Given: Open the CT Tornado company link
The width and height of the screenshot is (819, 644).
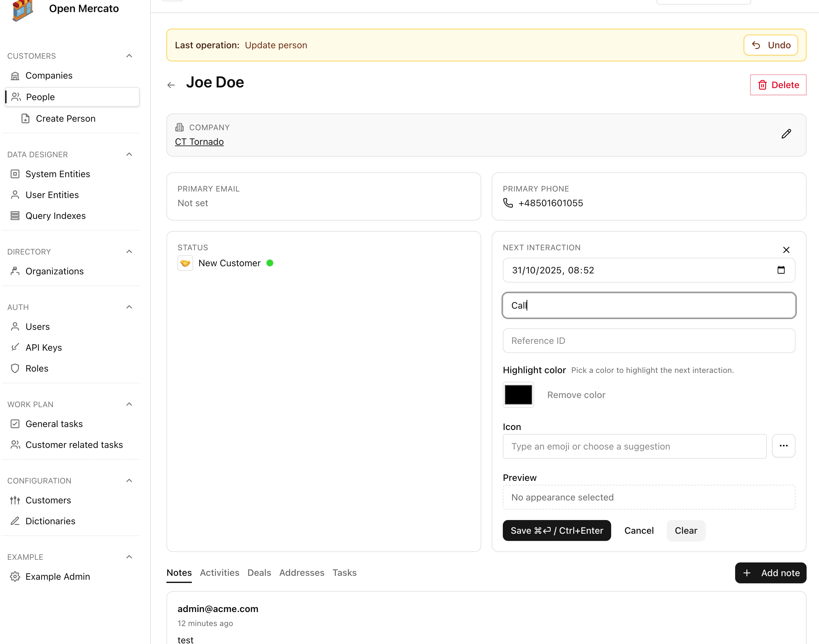Looking at the screenshot, I should coord(199,142).
